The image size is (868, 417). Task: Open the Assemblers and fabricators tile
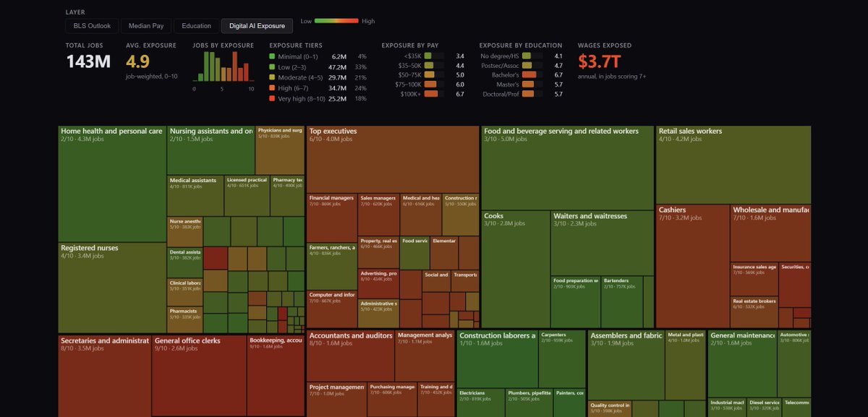pyautogui.click(x=626, y=366)
